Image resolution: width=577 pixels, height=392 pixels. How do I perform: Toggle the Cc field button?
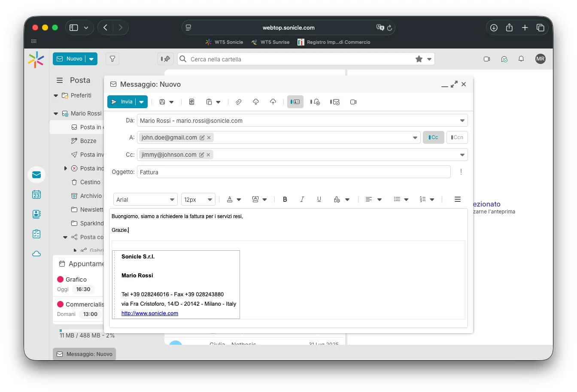click(x=433, y=137)
